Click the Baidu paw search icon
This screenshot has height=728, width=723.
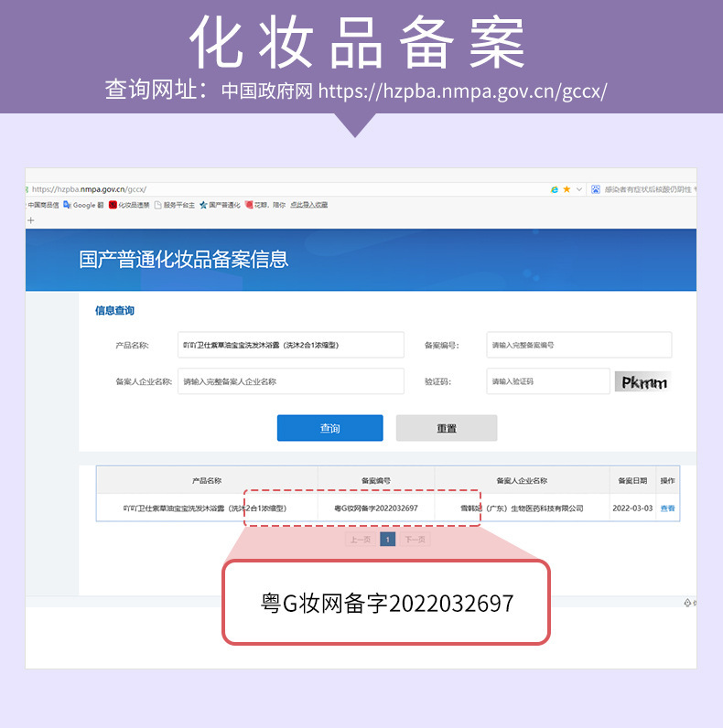click(596, 189)
